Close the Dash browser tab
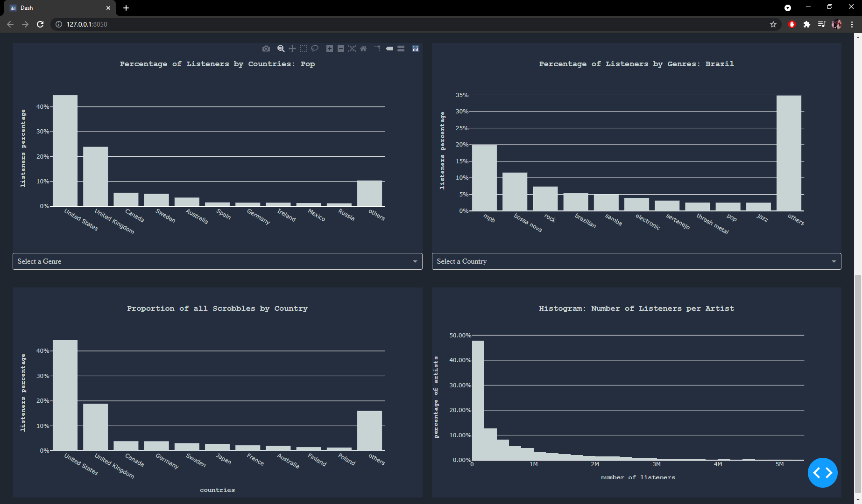 (x=108, y=8)
